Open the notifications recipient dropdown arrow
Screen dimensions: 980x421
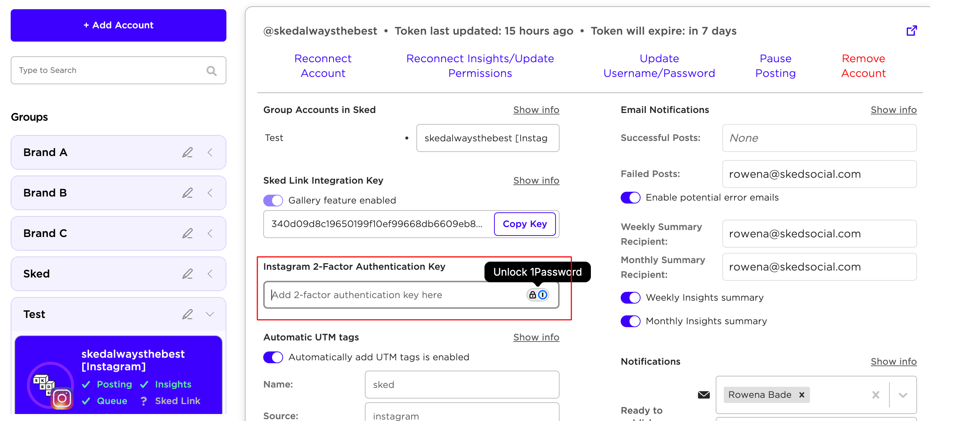tap(903, 395)
